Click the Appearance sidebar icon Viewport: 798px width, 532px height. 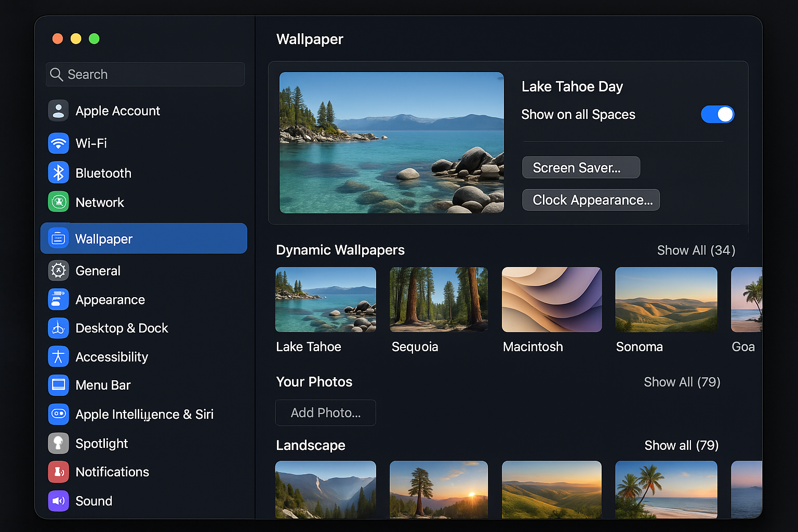[x=58, y=299]
